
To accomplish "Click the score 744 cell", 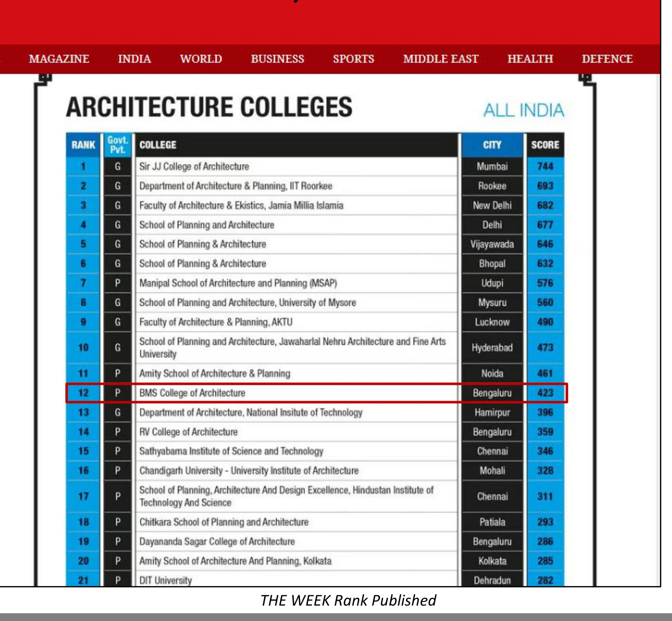I will pos(545,167).
